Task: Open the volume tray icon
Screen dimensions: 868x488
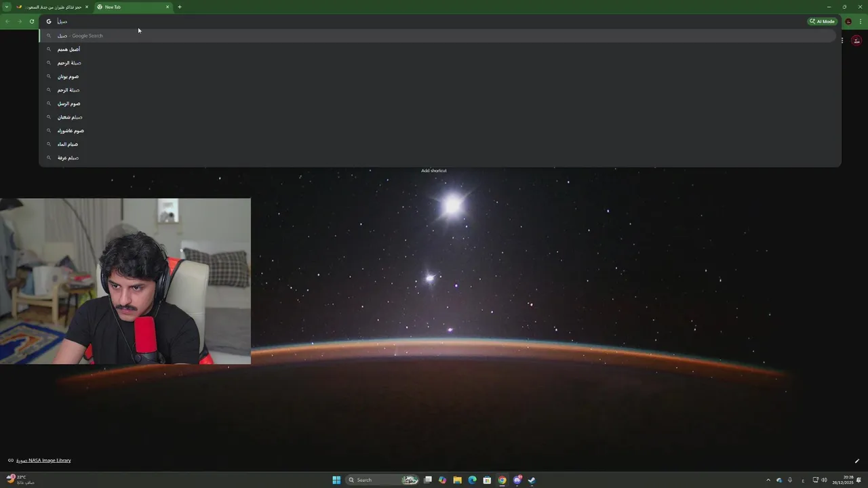Action: (824, 480)
